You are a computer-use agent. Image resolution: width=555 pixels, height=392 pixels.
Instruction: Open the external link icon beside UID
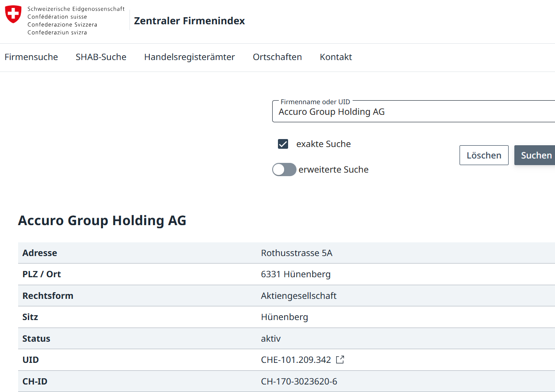click(x=340, y=360)
